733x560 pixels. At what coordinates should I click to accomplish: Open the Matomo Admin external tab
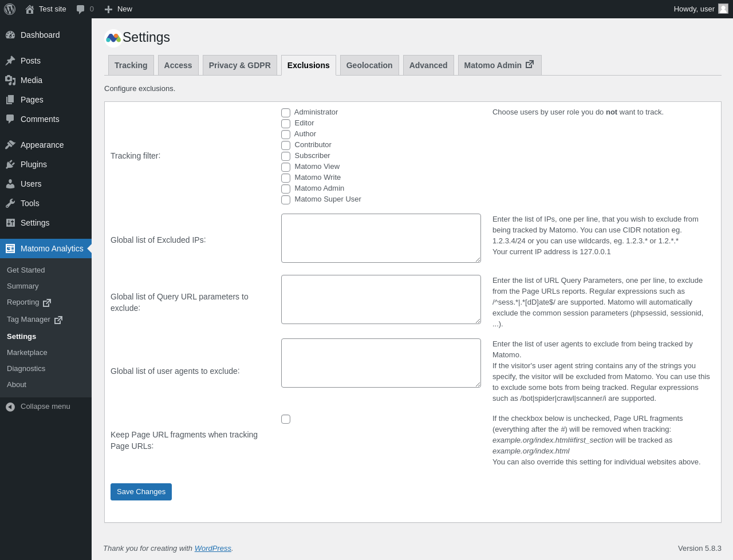[499, 65]
